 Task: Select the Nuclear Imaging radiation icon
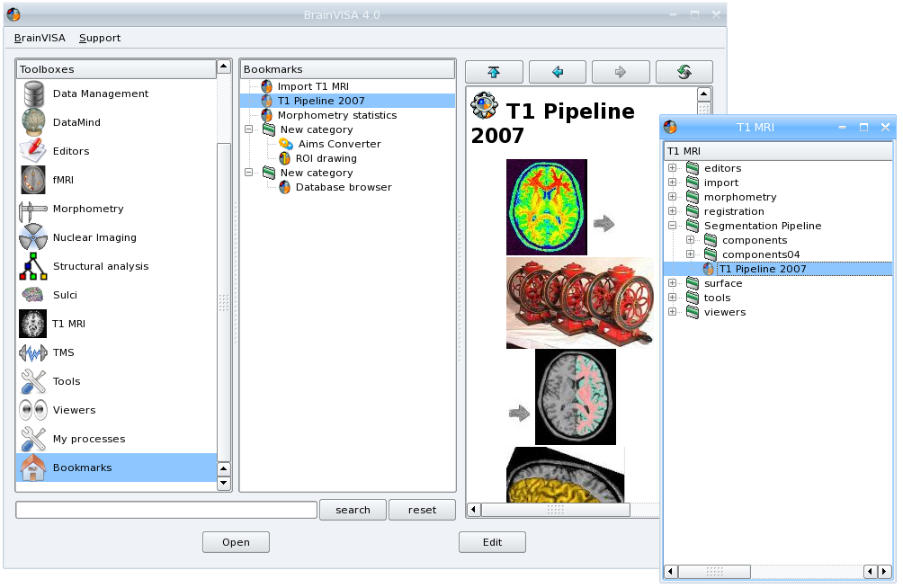point(33,237)
